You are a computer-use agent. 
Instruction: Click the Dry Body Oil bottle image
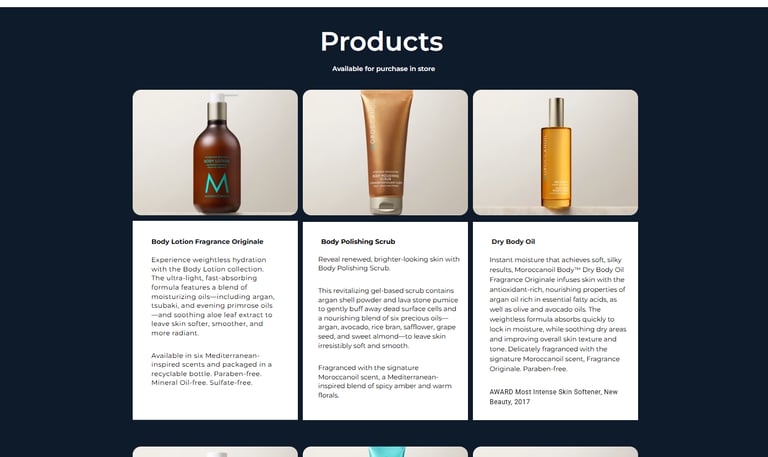[x=555, y=152]
